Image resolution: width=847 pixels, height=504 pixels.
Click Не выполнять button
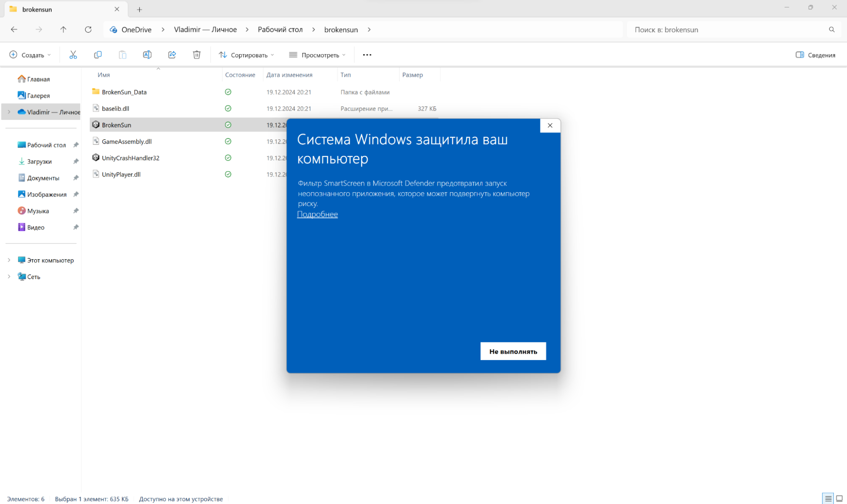click(x=513, y=351)
